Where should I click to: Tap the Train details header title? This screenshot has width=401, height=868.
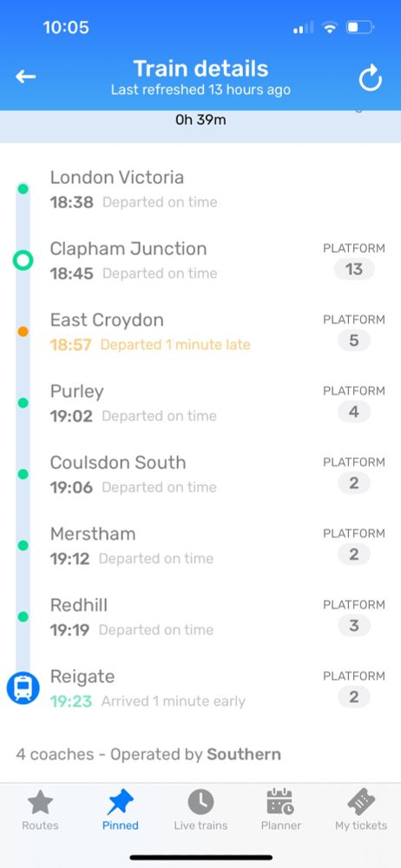tap(200, 69)
